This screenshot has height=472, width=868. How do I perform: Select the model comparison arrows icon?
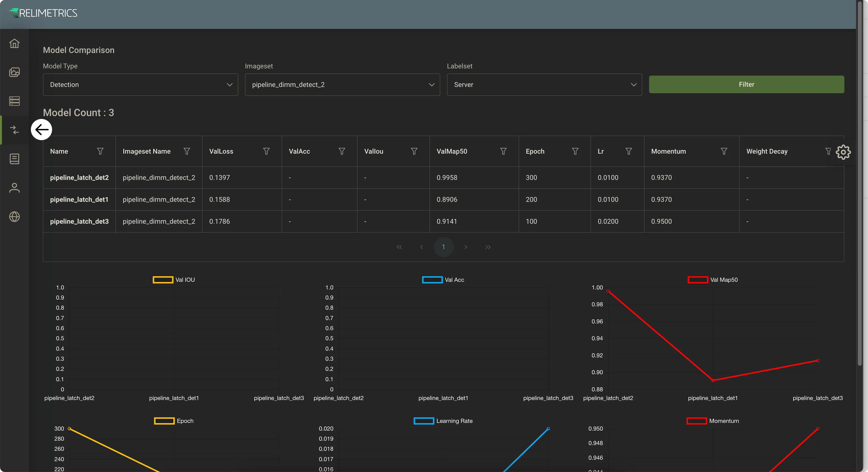pos(14,130)
